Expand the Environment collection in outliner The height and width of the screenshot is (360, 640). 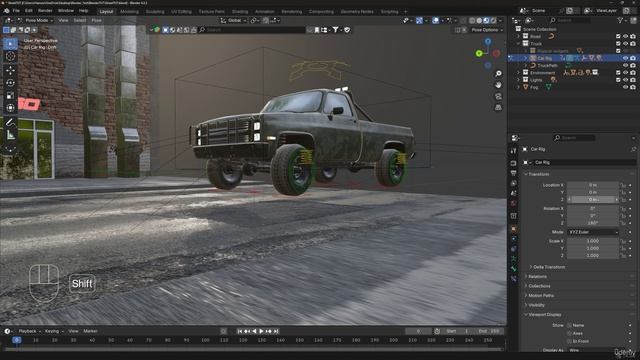click(518, 73)
